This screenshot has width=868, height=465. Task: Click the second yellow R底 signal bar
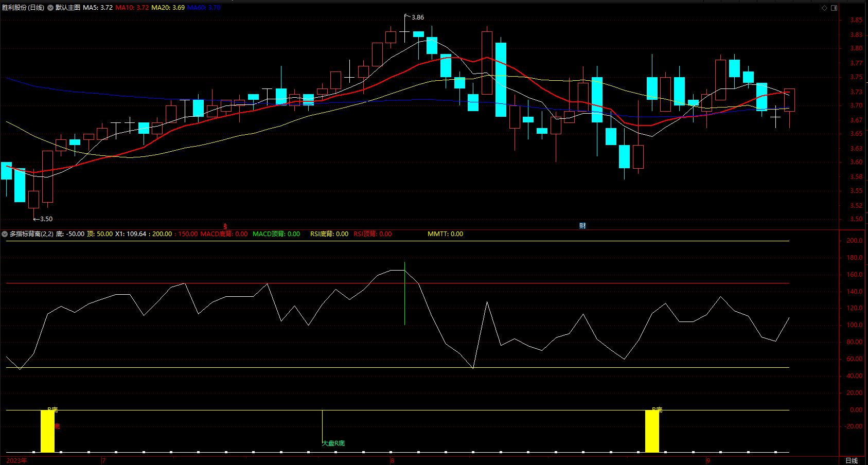652,431
